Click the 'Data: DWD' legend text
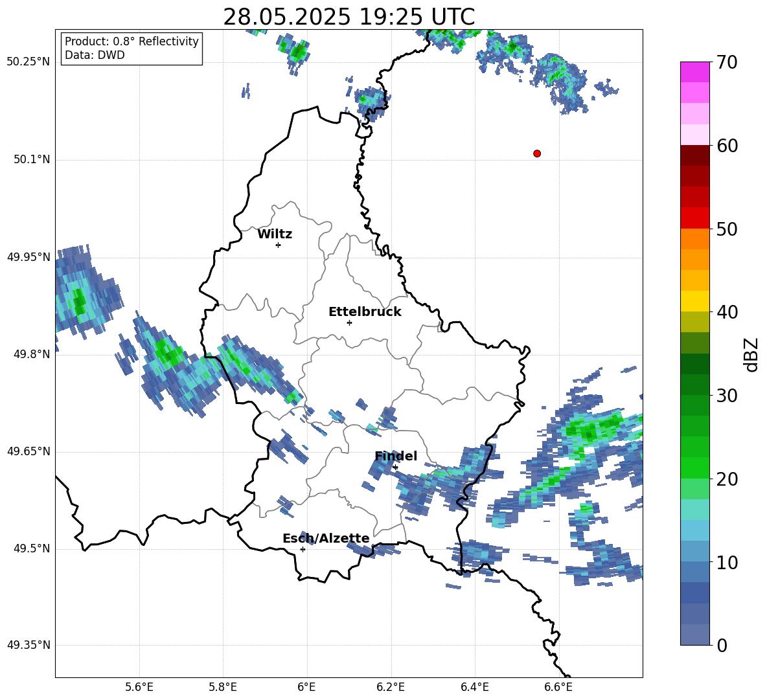 [95, 55]
